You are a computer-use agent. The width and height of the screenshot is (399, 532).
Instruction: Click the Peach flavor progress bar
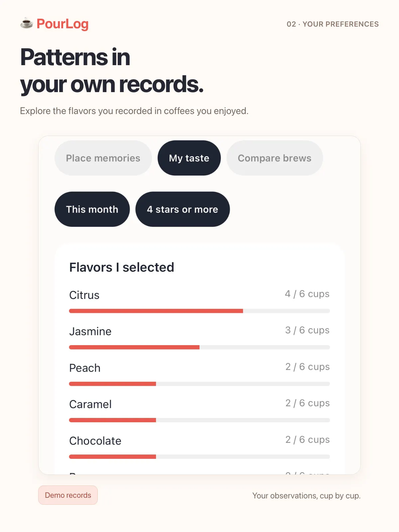(x=199, y=384)
